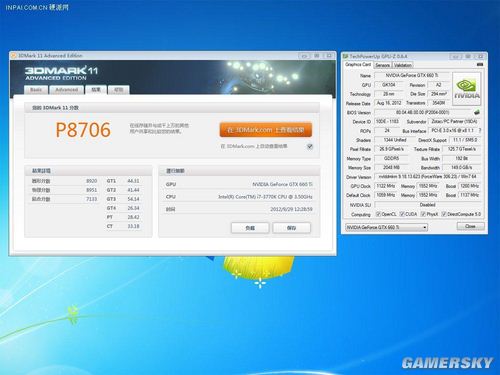Image resolution: width=500 pixels, height=375 pixels.
Task: Toggle the auto-view on 3DMark.com checkbox
Action: [310, 146]
